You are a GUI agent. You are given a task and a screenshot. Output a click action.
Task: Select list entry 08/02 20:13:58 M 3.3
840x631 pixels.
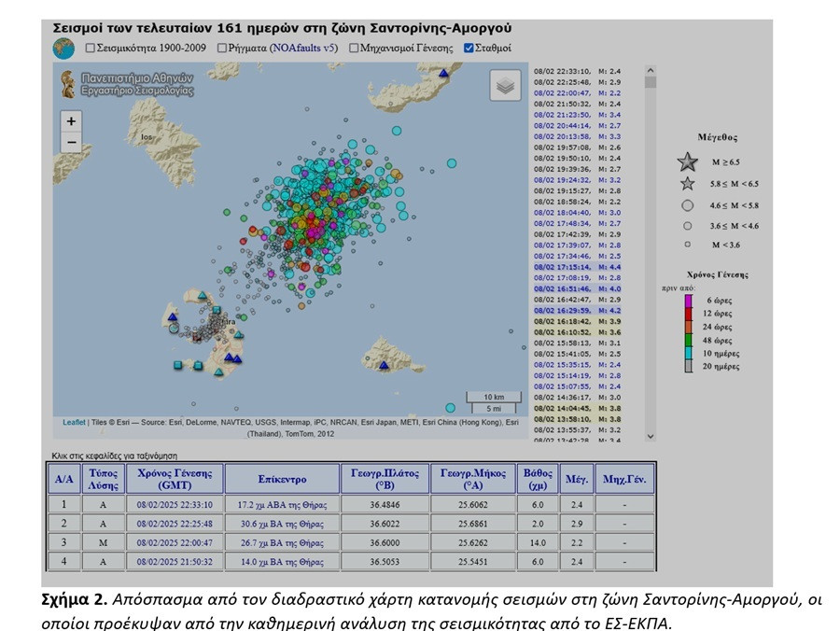(x=578, y=136)
